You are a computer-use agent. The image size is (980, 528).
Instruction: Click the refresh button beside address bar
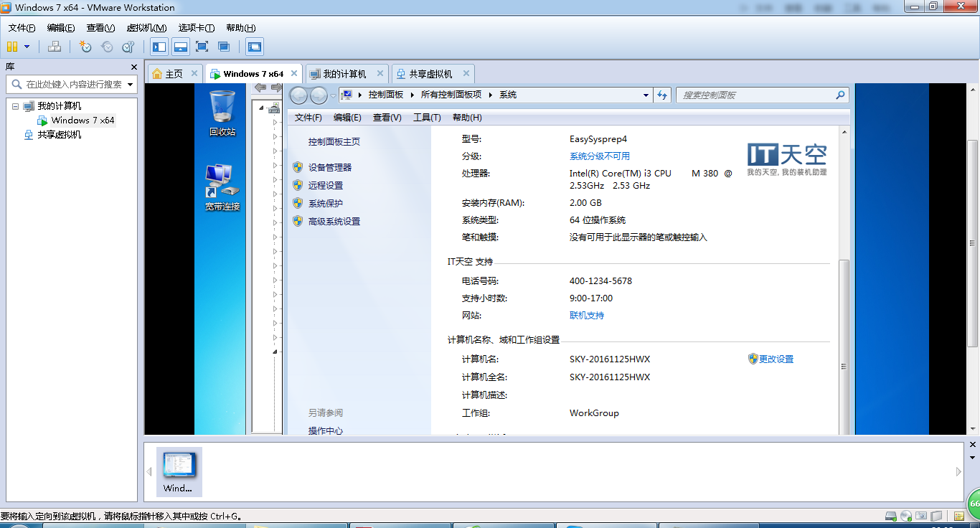point(662,95)
